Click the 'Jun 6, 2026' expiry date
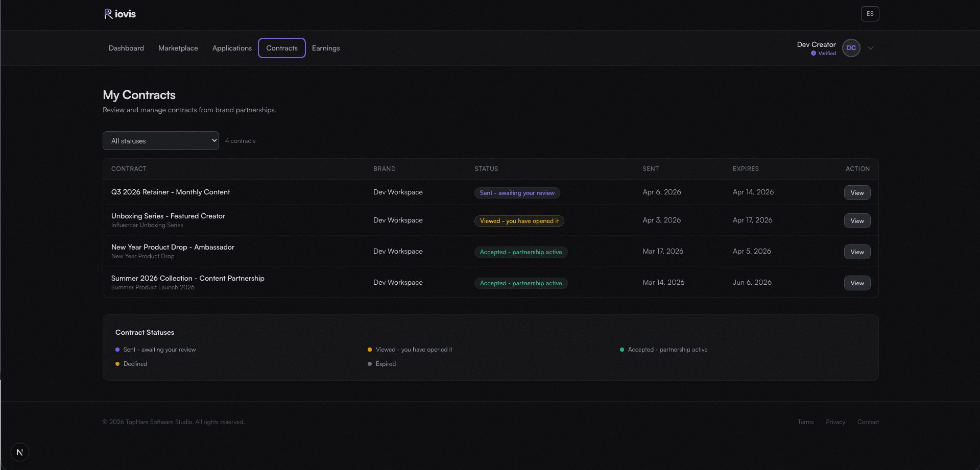The image size is (980, 470). click(x=752, y=282)
